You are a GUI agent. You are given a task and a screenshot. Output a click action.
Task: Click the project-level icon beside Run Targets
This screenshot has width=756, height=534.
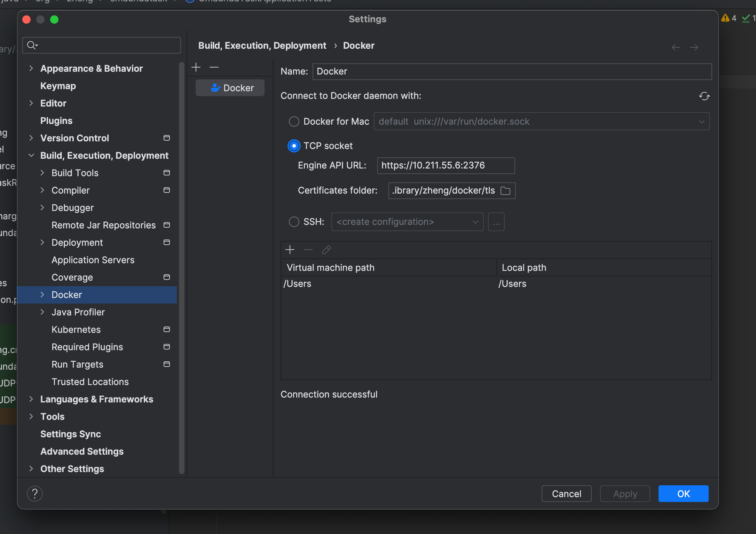(167, 364)
